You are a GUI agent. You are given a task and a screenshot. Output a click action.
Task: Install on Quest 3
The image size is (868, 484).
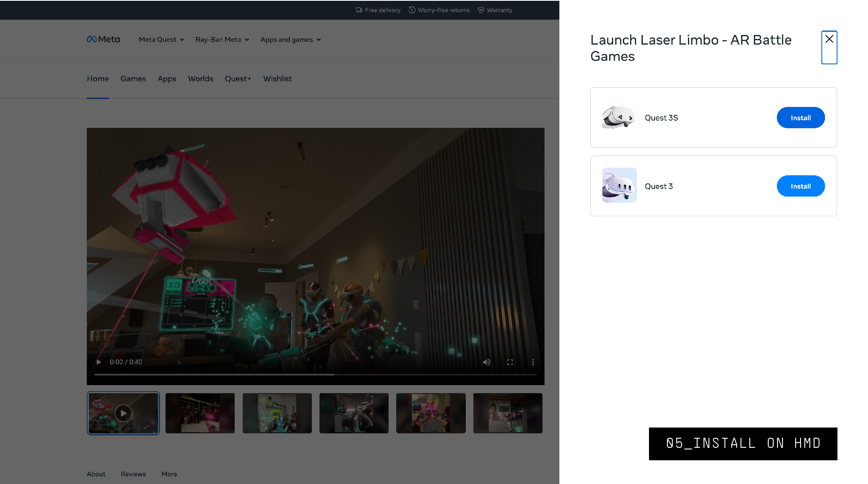(x=801, y=186)
